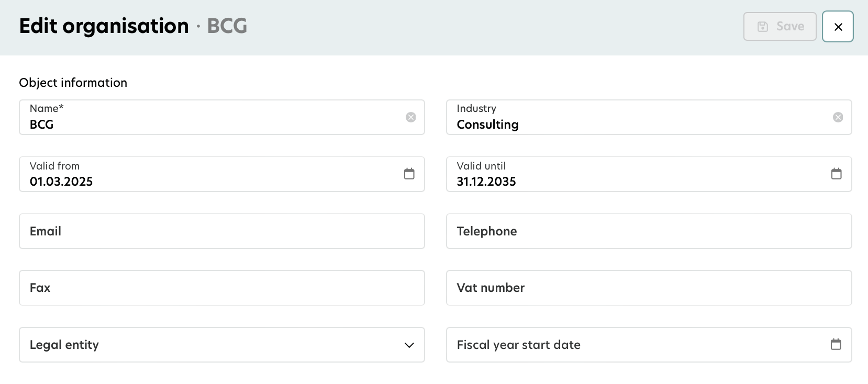Click the Name field containing BCG
The height and width of the screenshot is (384, 868).
[209, 124]
